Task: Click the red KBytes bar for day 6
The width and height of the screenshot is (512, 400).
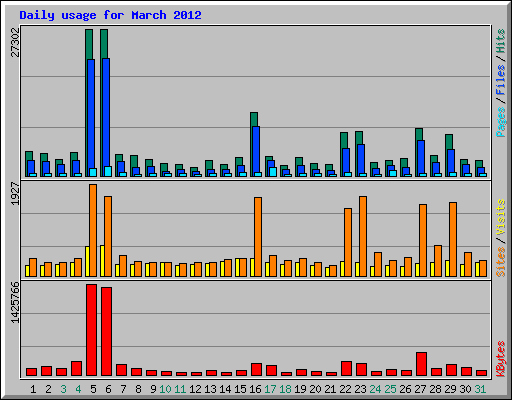Action: 106,332
